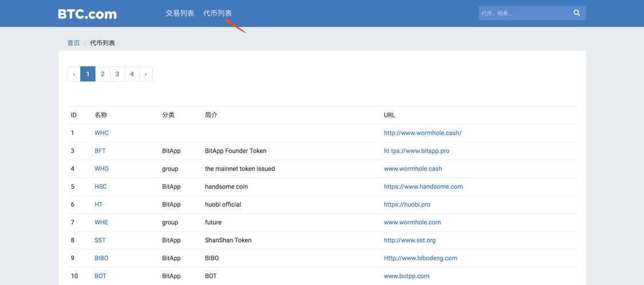Screen dimensions: 644x285
Task: Go to next page with › arrow
Action: 146,74
